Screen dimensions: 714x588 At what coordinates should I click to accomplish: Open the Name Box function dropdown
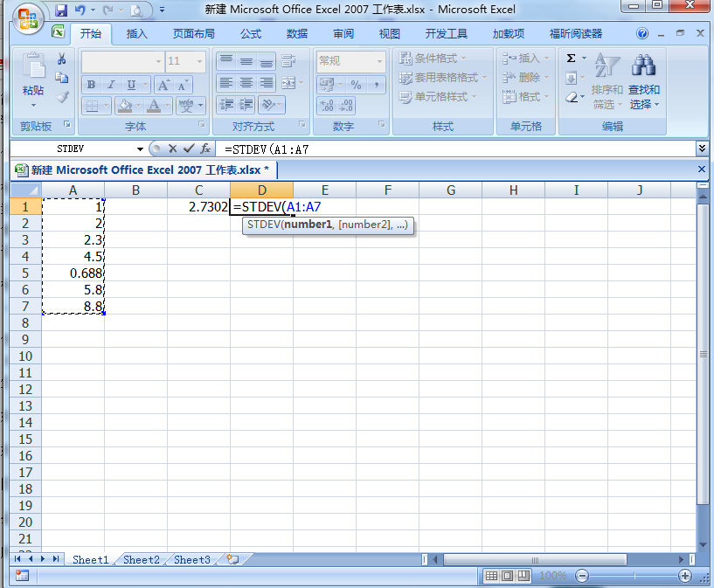[140, 149]
